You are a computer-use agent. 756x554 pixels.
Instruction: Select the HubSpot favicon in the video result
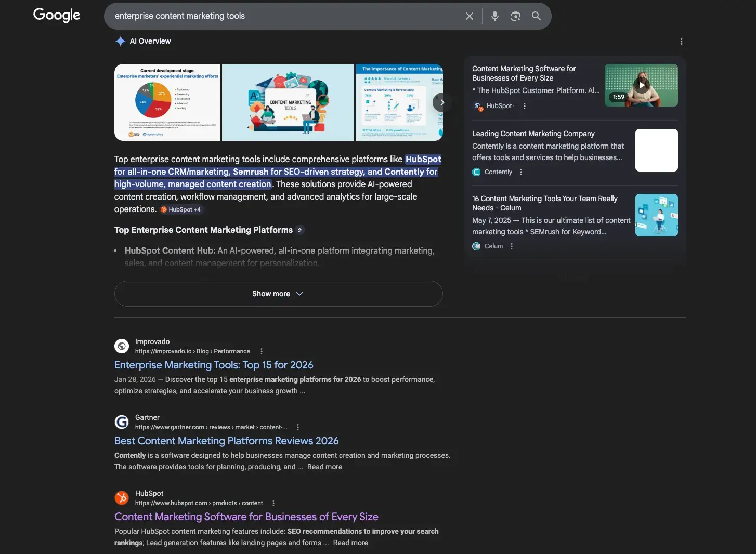click(x=478, y=106)
